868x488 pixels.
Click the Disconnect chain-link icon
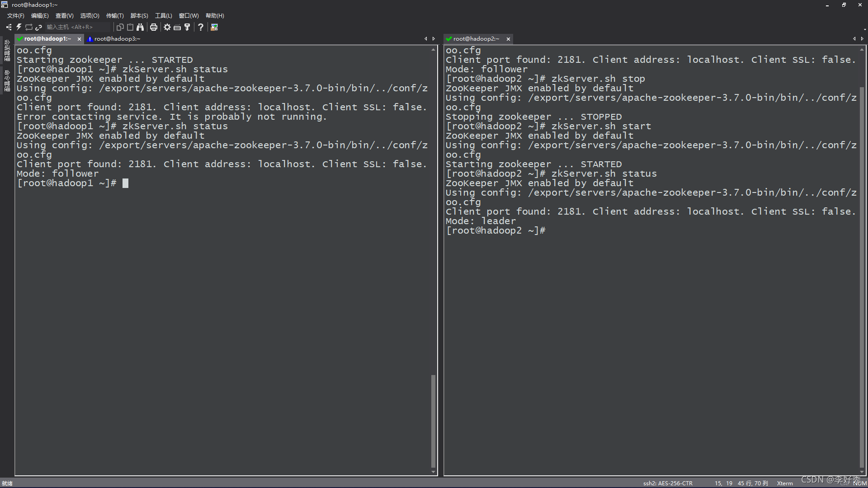[39, 27]
